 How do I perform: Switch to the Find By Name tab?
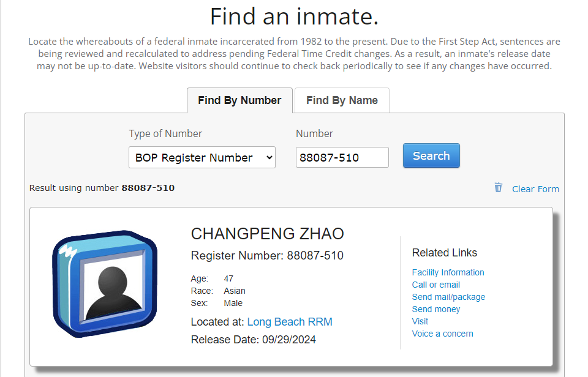tap(341, 100)
